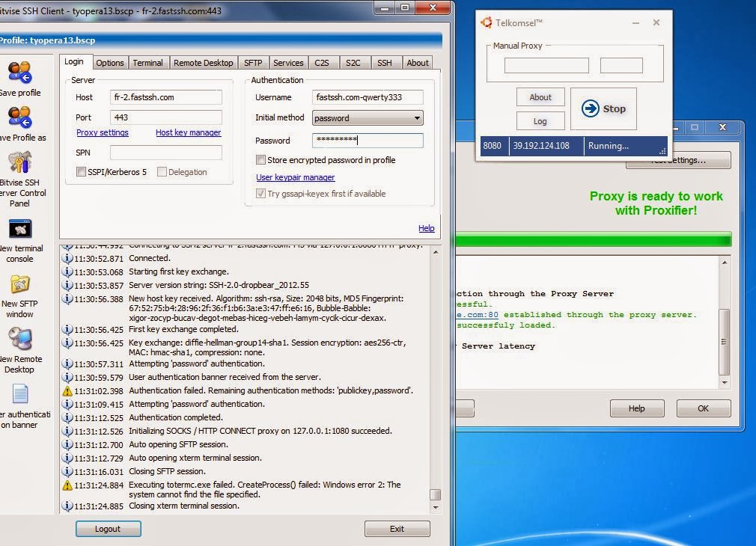The width and height of the screenshot is (756, 546).
Task: Toggle SSPI/Kerberos 5 checkbox
Action: coord(81,172)
